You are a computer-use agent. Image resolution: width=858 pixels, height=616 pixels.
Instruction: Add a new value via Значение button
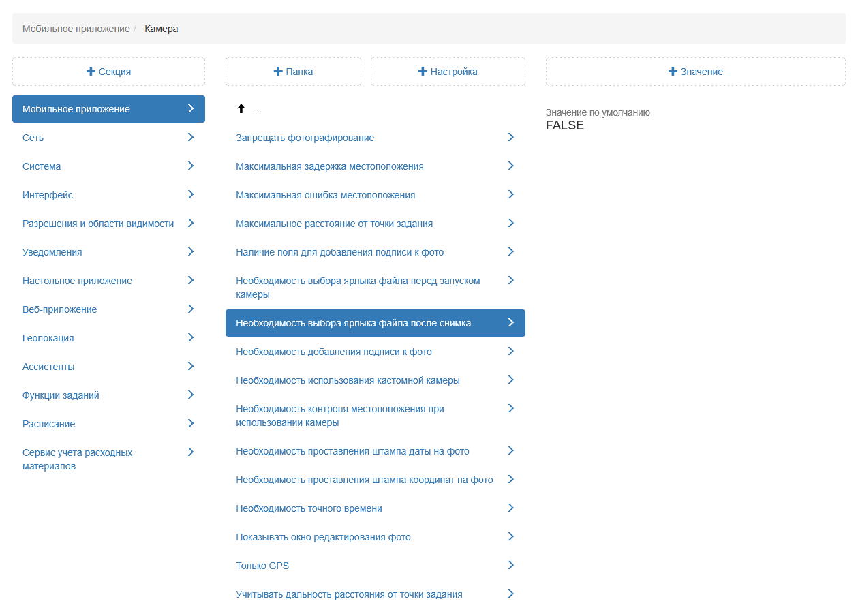(x=695, y=72)
